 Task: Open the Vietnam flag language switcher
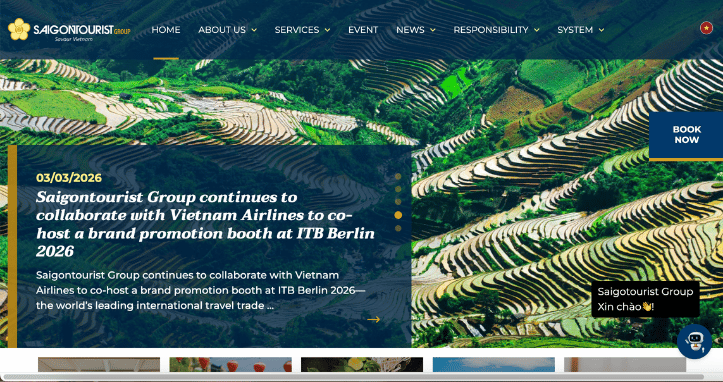coord(706,28)
